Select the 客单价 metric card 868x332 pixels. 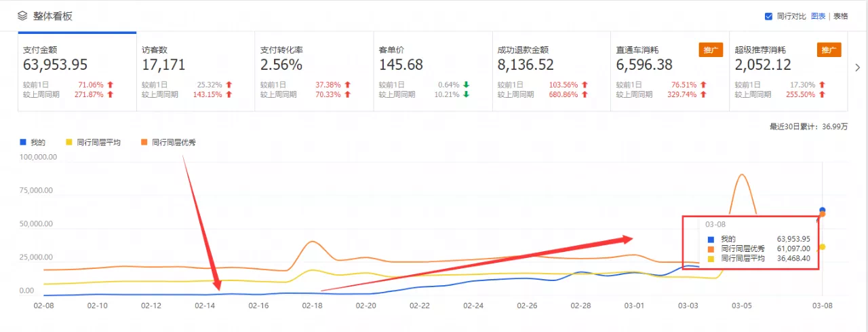(433, 72)
